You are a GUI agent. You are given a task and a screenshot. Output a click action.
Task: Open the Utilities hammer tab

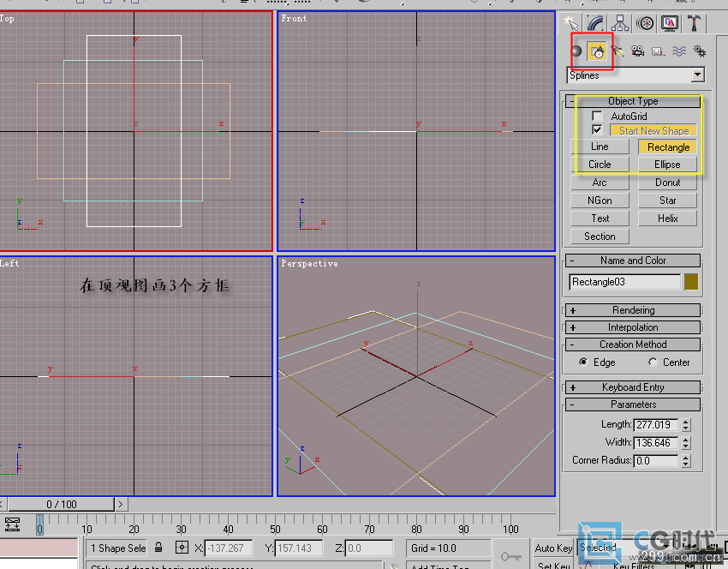point(694,23)
